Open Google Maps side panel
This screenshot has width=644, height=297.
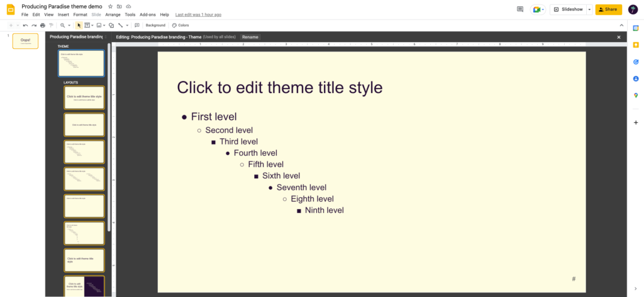coord(636,95)
